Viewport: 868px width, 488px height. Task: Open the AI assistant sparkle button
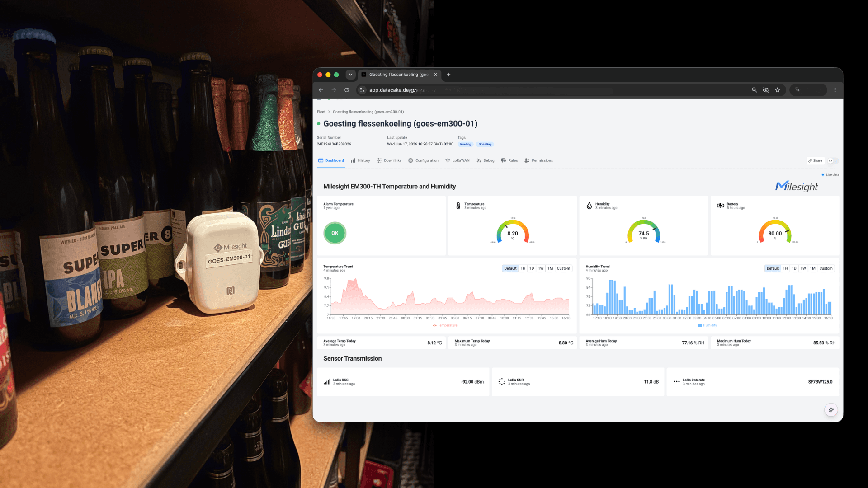[x=831, y=410]
